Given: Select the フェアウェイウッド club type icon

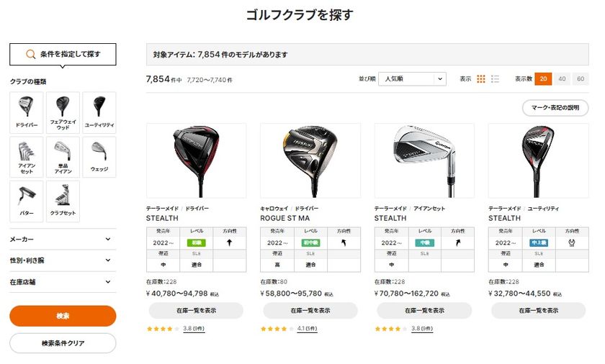Looking at the screenshot, I should 63,112.
